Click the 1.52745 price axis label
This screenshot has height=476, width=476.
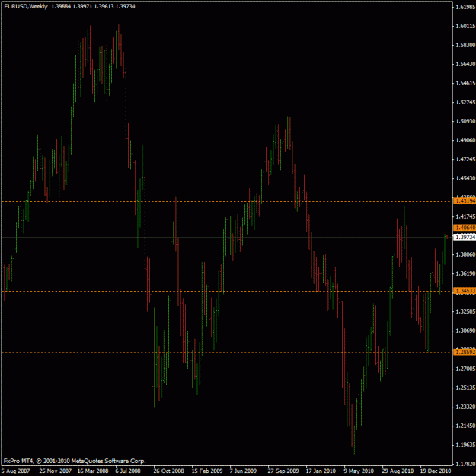coord(465,102)
